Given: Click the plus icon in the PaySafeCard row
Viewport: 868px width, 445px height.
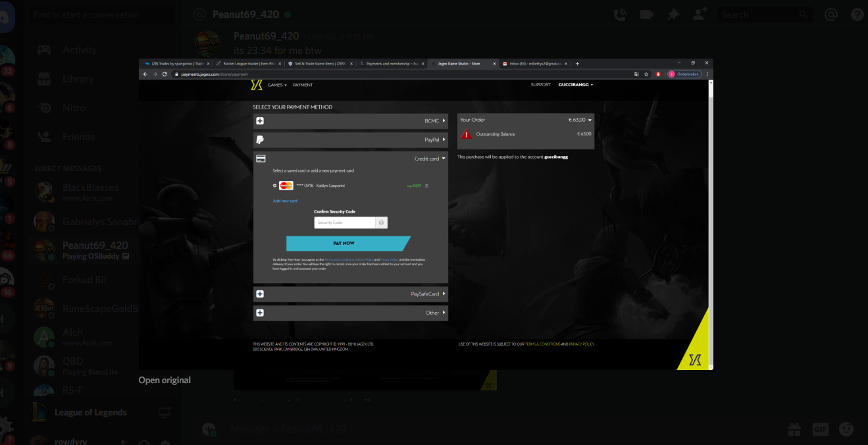Looking at the screenshot, I should (260, 294).
